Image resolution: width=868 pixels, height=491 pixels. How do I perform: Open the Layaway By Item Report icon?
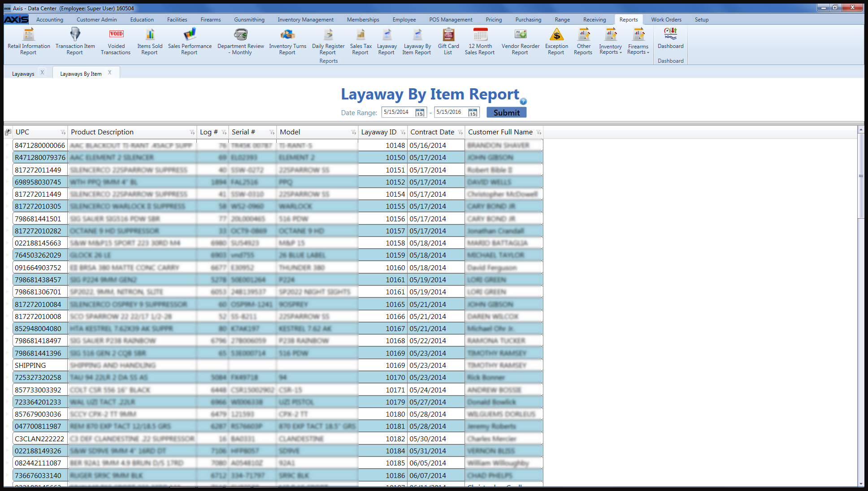pyautogui.click(x=417, y=41)
